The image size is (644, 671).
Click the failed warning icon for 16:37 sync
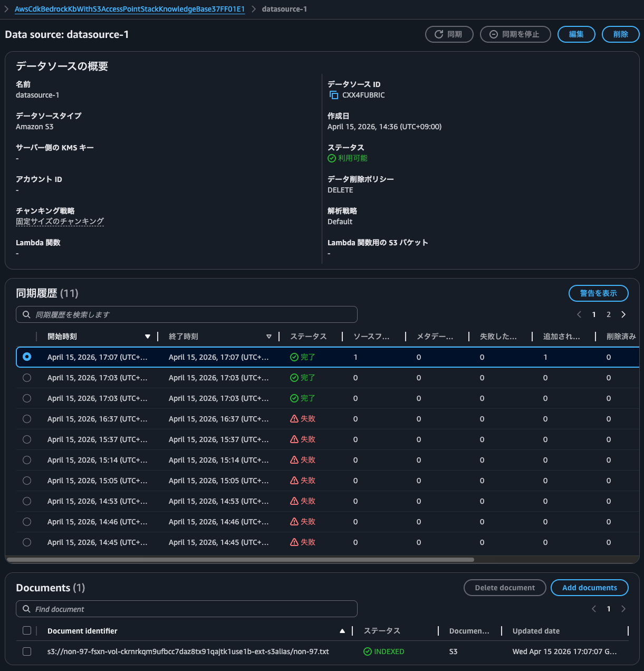(294, 419)
